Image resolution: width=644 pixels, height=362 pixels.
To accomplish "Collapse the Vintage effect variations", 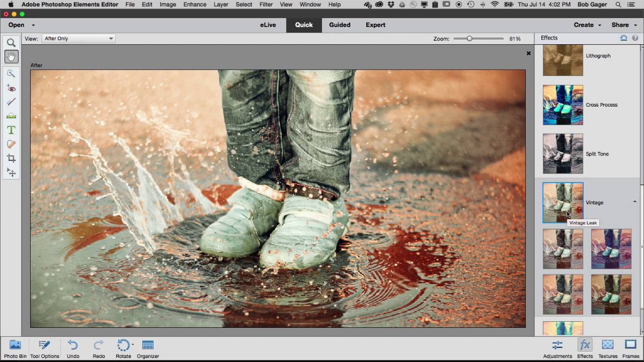I will coord(634,200).
